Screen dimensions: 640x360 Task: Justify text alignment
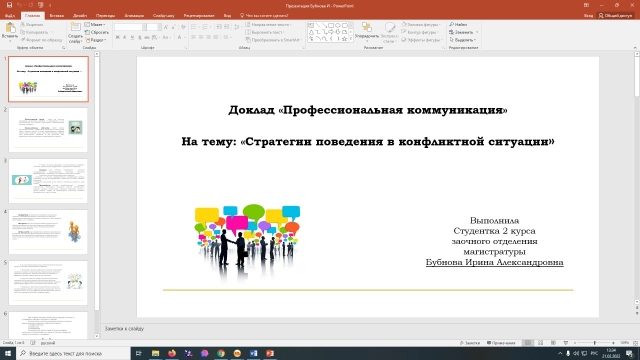216,38
